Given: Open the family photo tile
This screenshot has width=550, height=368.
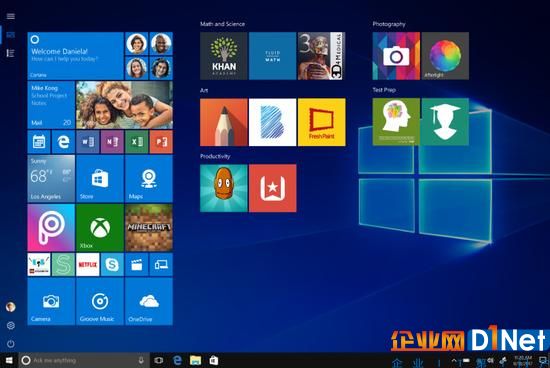Looking at the screenshot, I should (x=124, y=105).
